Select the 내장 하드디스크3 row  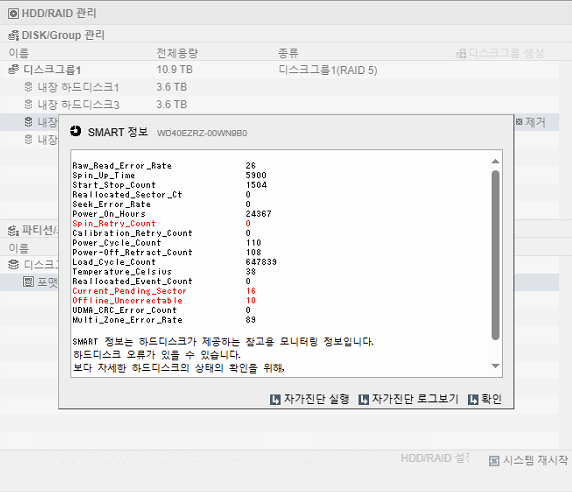tap(279, 104)
